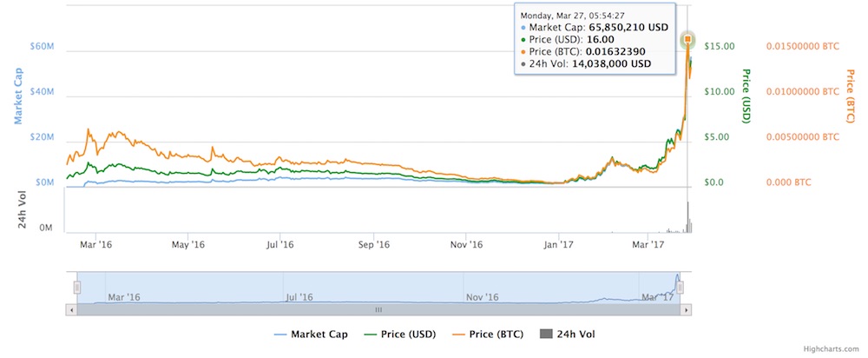Click the $20M axis label
This screenshot has width=868, height=358.
click(x=43, y=137)
